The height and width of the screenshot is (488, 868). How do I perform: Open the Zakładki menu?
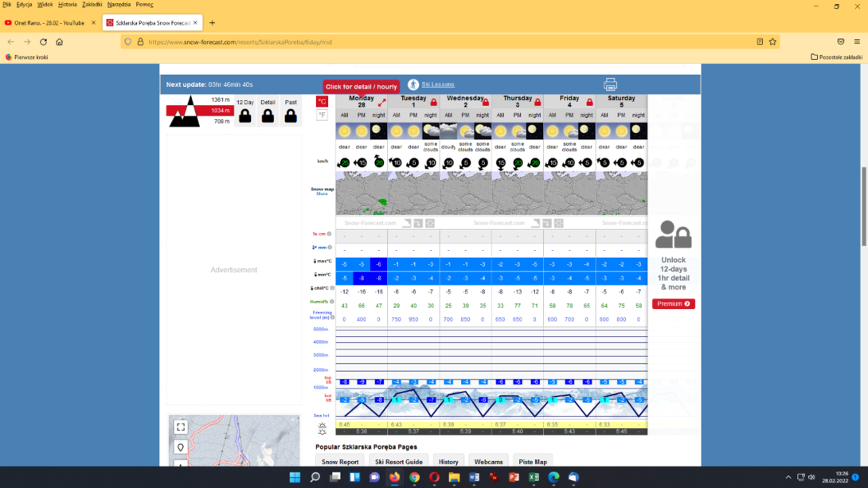pyautogui.click(x=92, y=5)
